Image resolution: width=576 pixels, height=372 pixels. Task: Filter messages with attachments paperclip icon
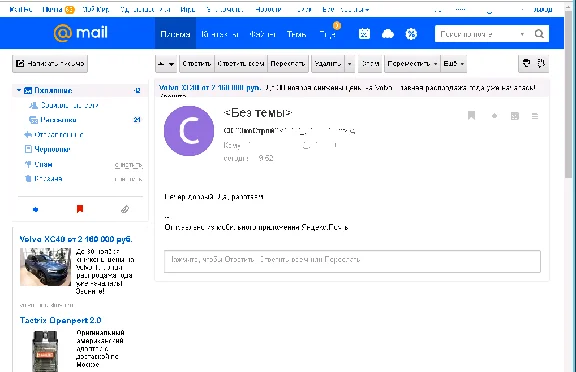click(x=125, y=209)
